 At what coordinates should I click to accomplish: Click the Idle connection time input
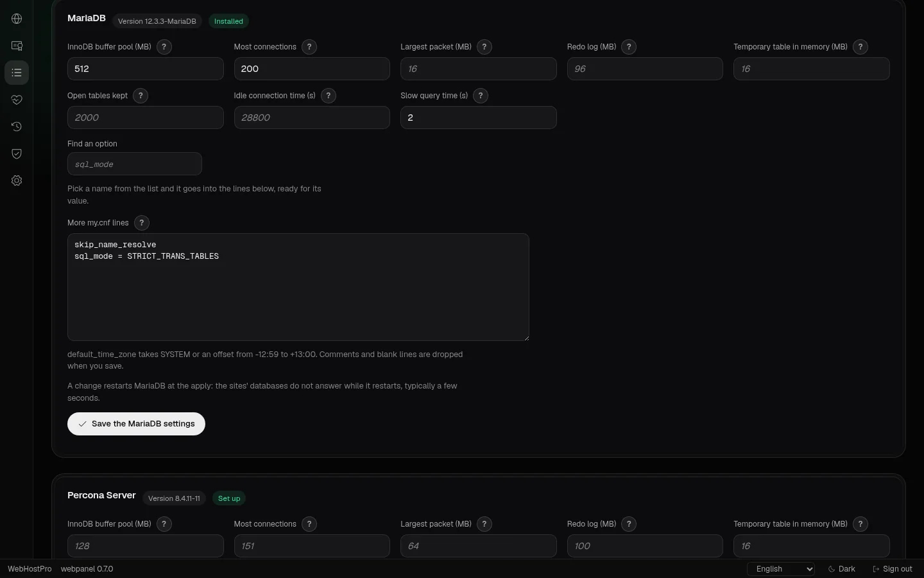tap(312, 118)
